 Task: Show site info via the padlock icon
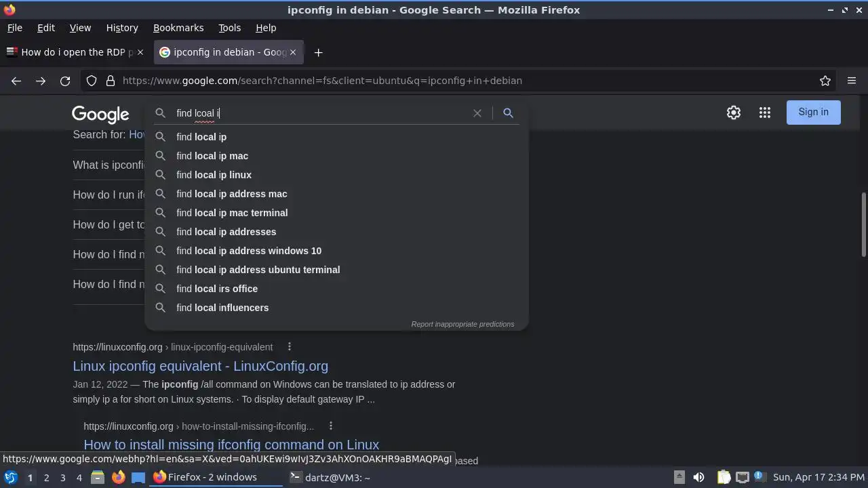click(111, 81)
